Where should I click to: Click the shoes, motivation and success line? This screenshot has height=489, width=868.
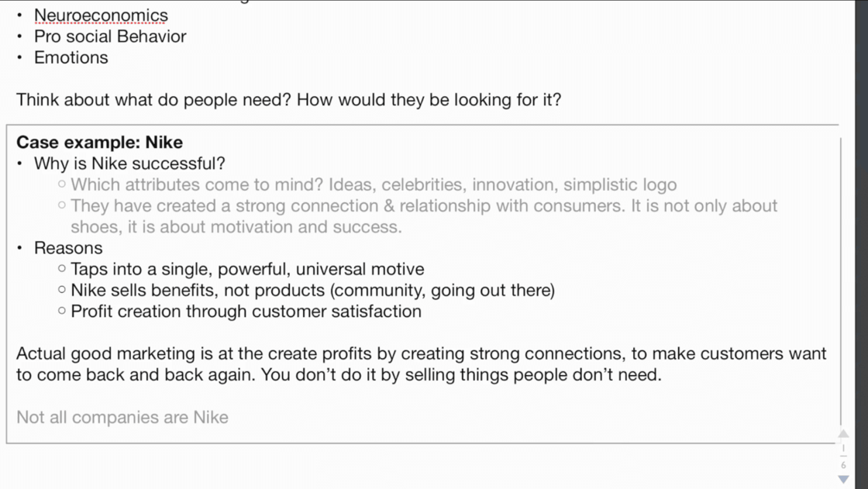[x=236, y=226]
